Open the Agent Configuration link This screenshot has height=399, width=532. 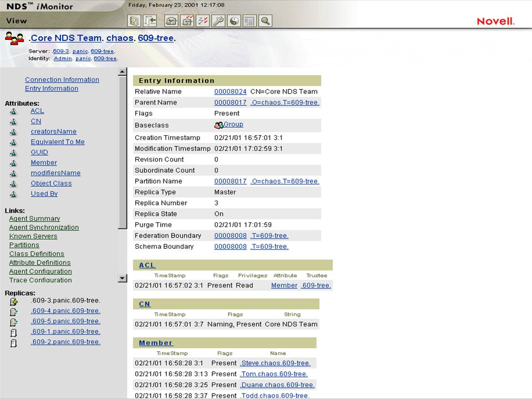coord(40,272)
